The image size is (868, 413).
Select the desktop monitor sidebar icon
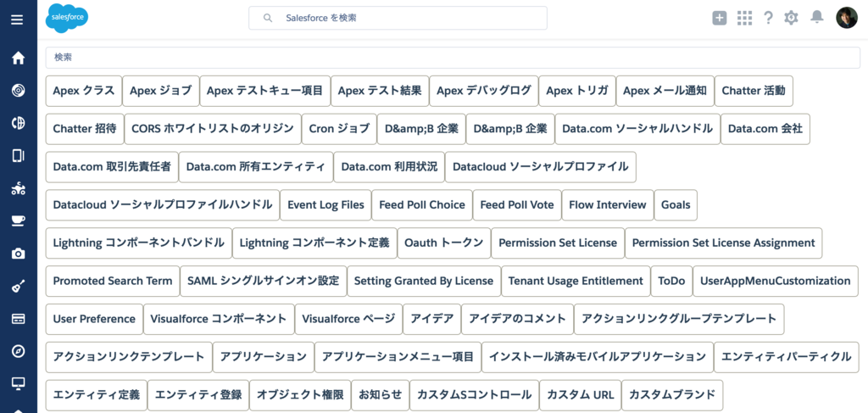pos(19,383)
